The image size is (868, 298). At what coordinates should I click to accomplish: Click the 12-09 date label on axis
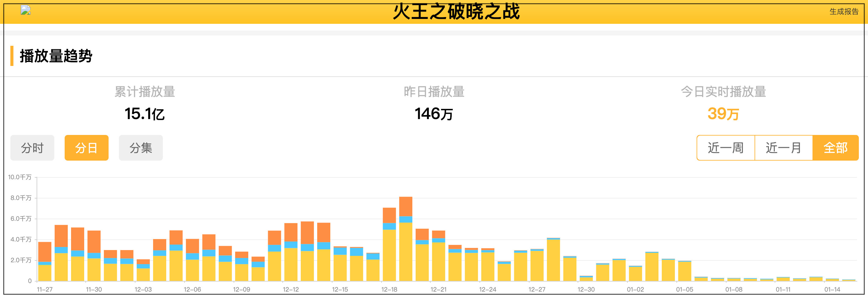point(241,289)
